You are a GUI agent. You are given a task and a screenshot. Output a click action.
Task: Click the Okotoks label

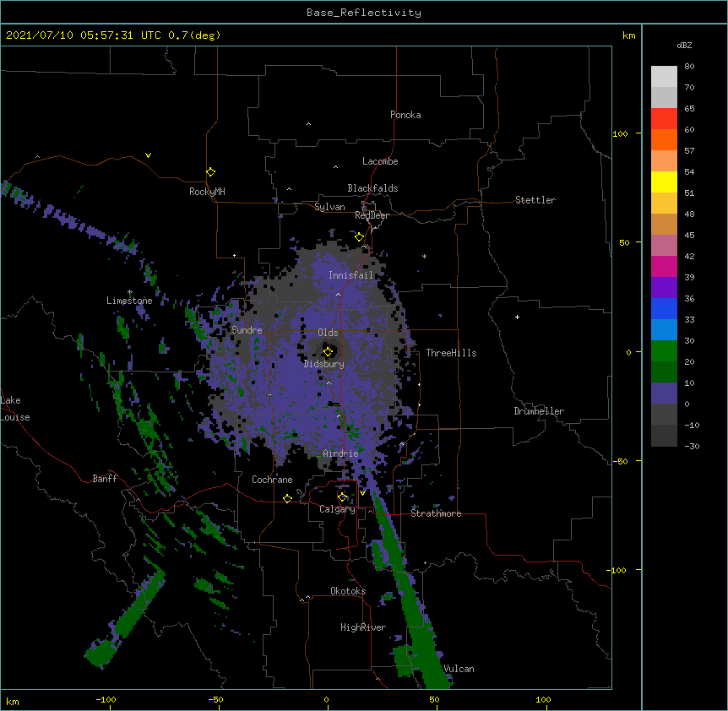coord(348,591)
